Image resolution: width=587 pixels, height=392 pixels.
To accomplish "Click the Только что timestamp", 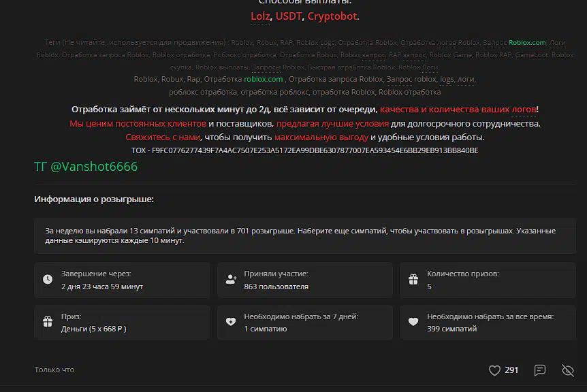I will (54, 370).
